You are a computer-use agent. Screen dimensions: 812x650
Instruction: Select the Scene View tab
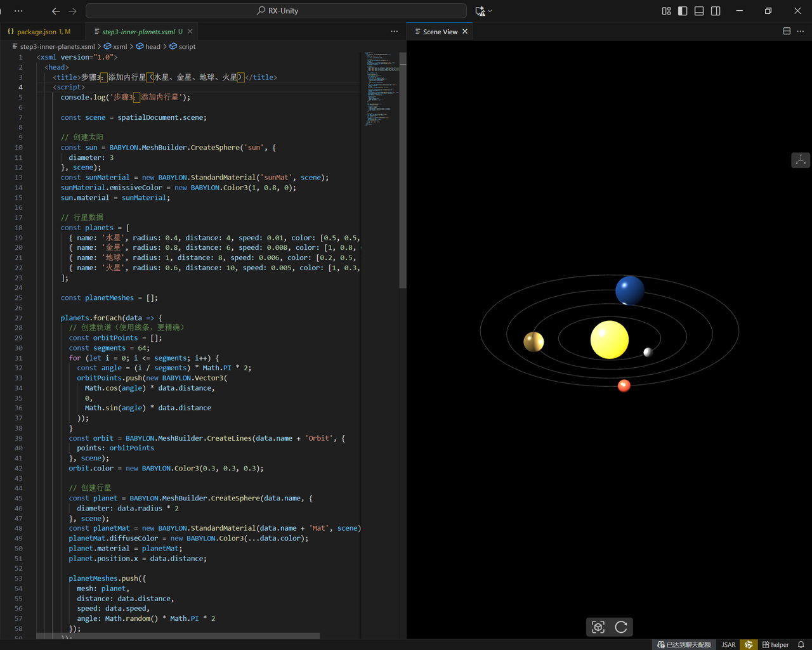click(x=440, y=31)
